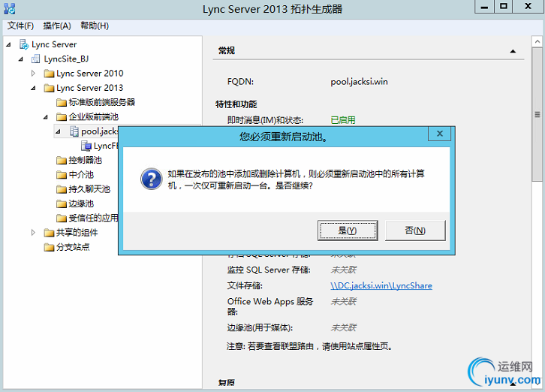Image resolution: width=545 pixels, height=392 pixels.
Task: Click the 注意: 若要查看联盟路由 note text
Action: 310,346
